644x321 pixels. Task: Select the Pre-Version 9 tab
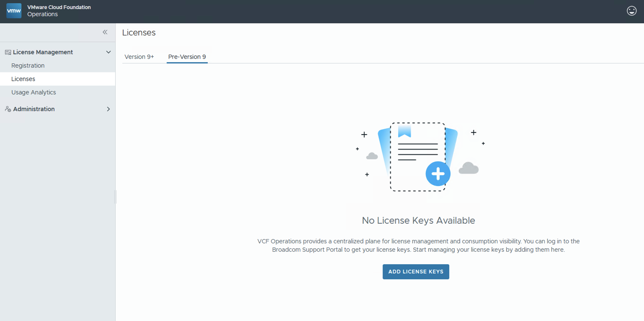coord(187,57)
